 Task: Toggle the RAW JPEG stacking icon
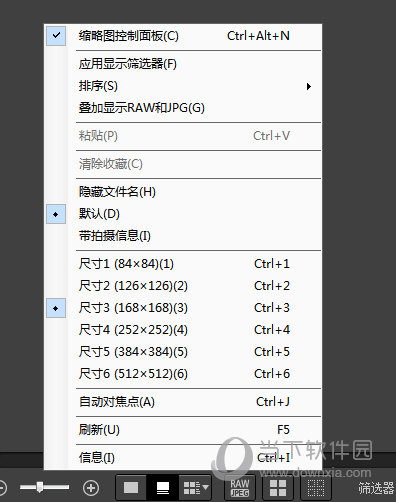pos(240,488)
